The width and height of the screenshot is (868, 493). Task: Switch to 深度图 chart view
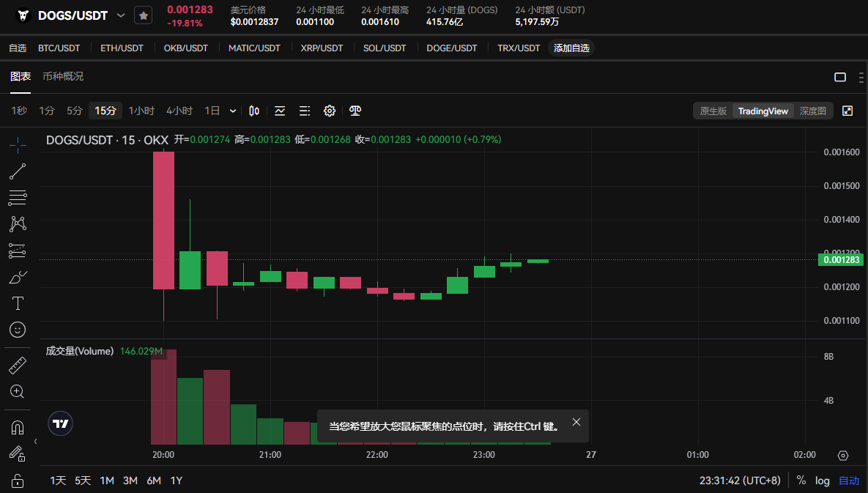(x=812, y=111)
